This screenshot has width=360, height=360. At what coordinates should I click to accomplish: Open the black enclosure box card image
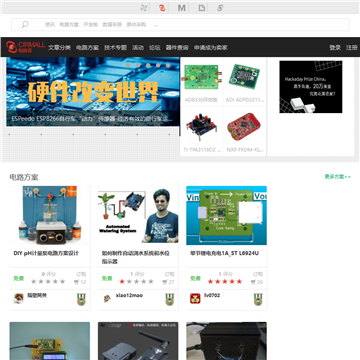(x=226, y=341)
